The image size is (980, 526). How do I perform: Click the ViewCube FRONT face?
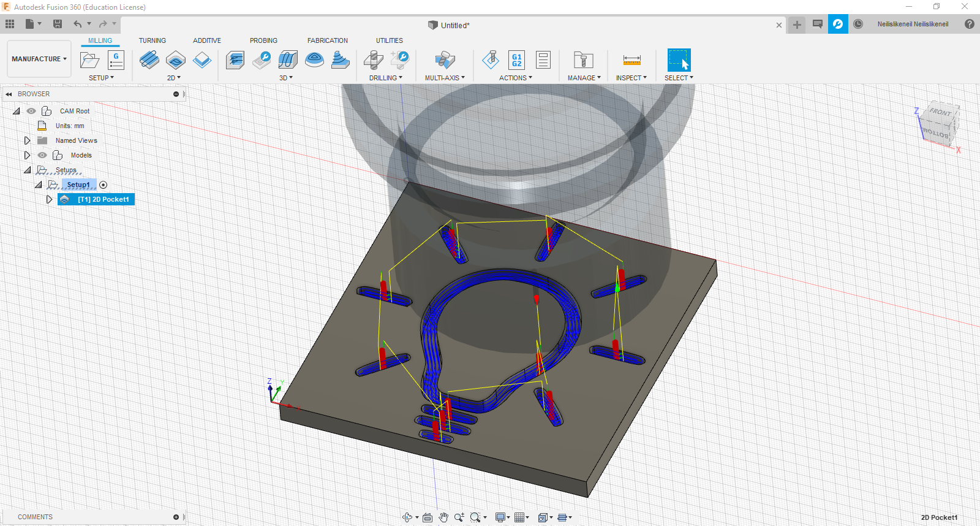coord(940,112)
